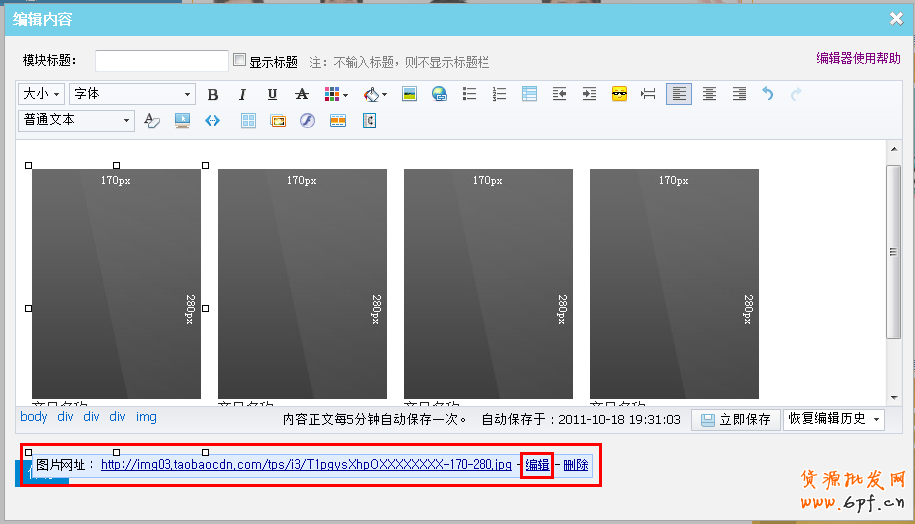This screenshot has height=524, width=915.
Task: Click the editor scrollbar up arrow
Action: click(894, 149)
